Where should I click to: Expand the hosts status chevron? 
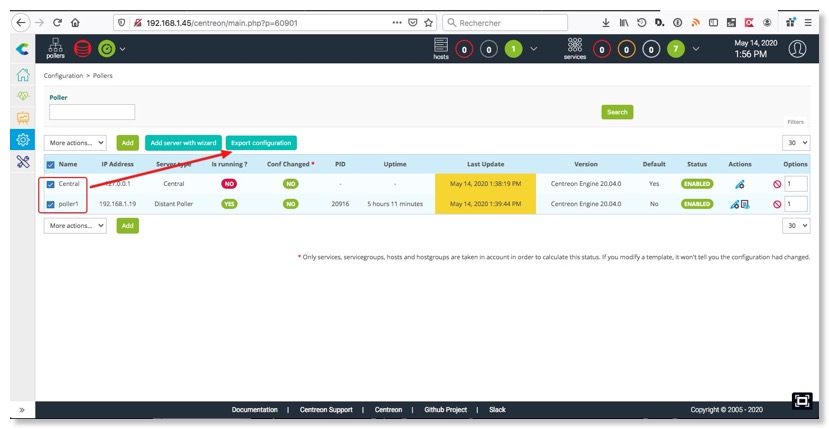coord(533,49)
